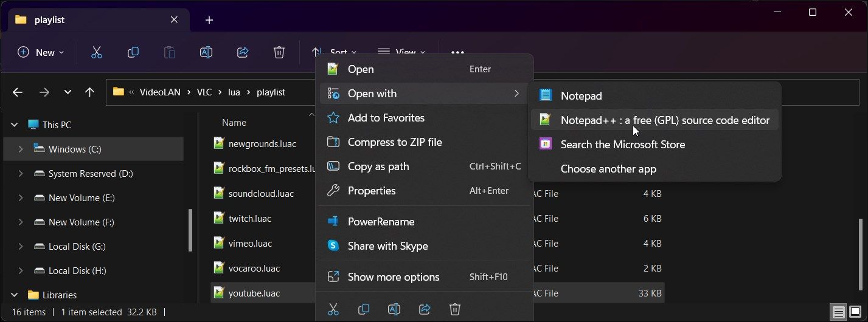The width and height of the screenshot is (868, 322).
Task: Open the See more ellipsis menu
Action: 457,52
